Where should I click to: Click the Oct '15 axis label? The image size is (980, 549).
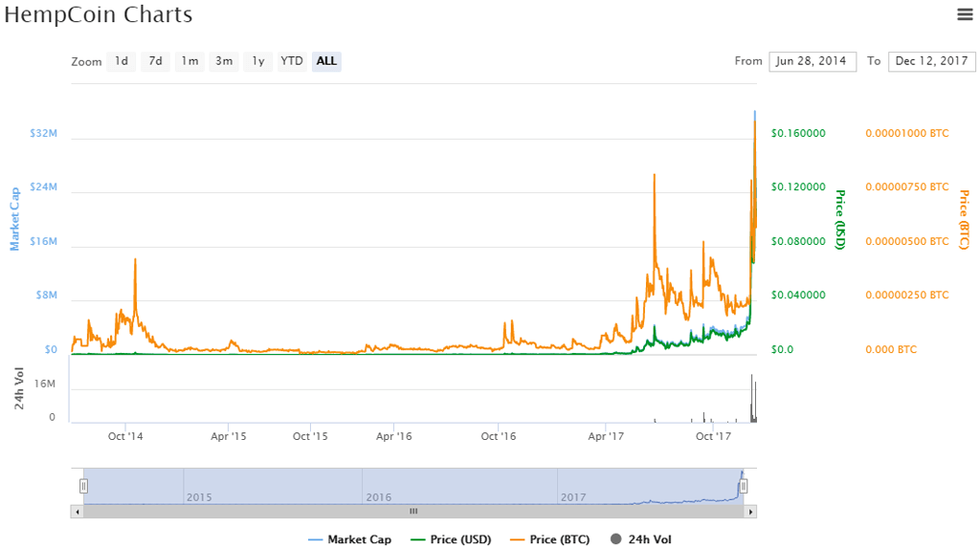coord(310,436)
